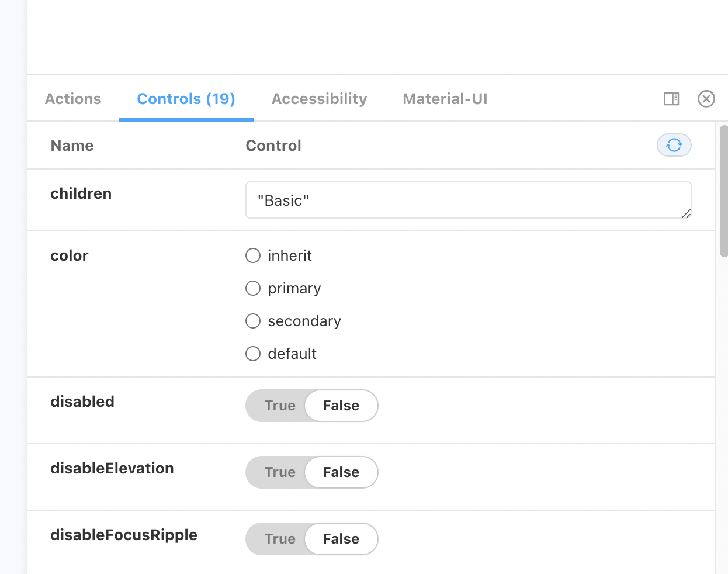Reset all controls to defaults
Viewport: 728px width, 574px height.
674,145
